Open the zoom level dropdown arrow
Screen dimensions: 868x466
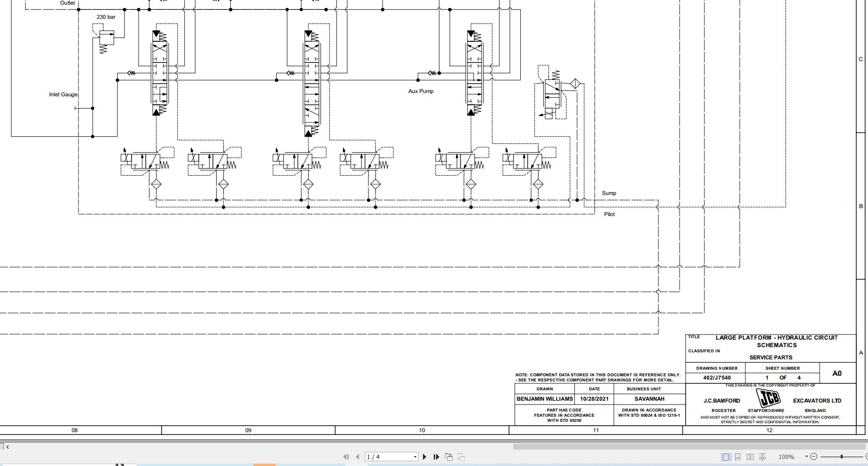point(806,456)
